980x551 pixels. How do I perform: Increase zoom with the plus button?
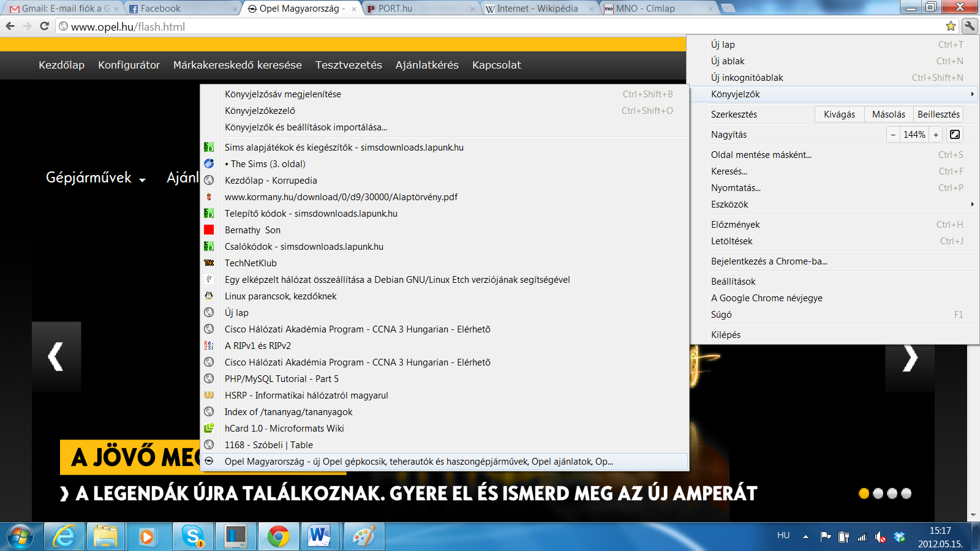pos(936,135)
